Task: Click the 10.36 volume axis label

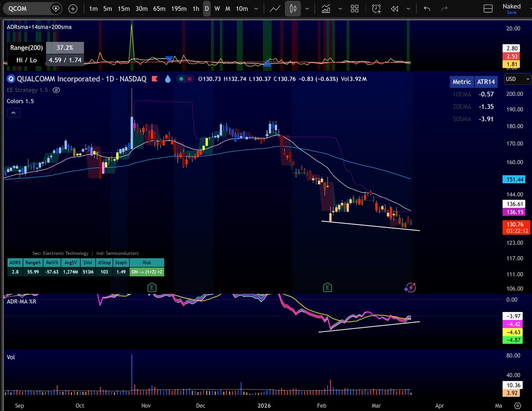Action: tap(512, 384)
